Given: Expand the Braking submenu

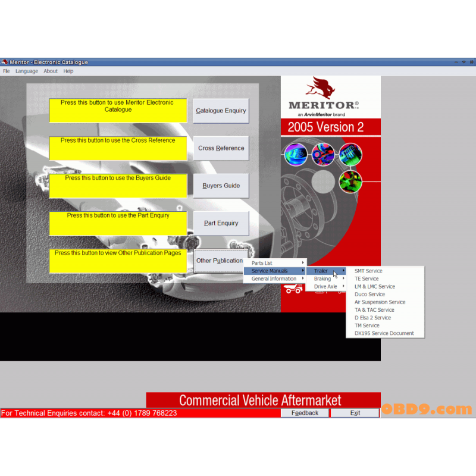Looking at the screenshot, I should pos(322,278).
